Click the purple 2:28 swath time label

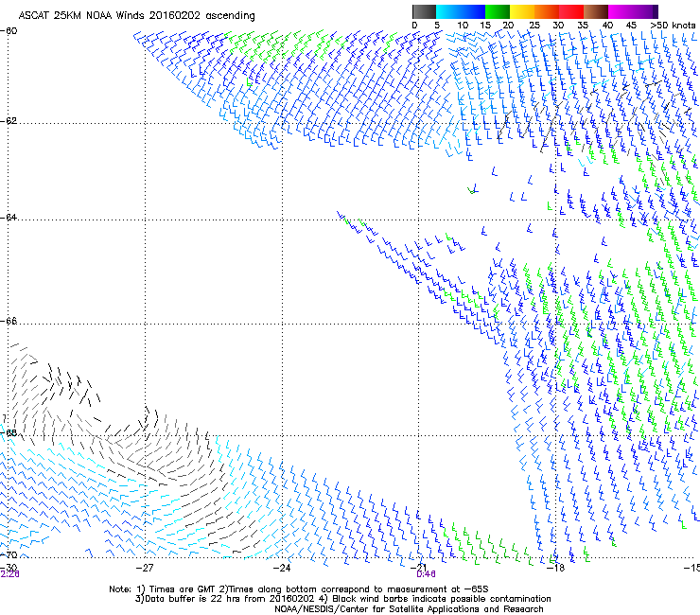coord(9,574)
